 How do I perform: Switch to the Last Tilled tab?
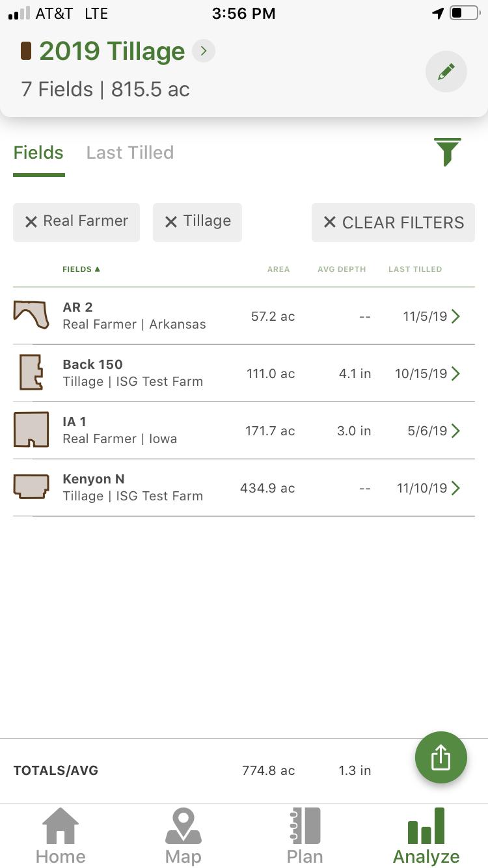[130, 153]
